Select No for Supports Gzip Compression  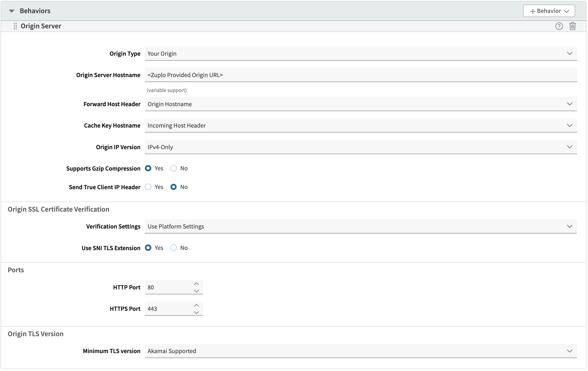coord(173,168)
